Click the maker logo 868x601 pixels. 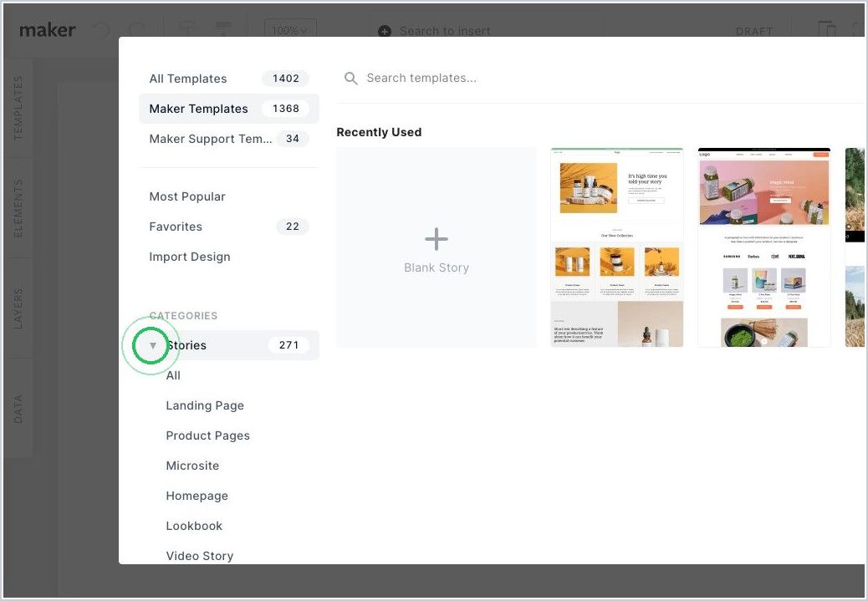point(47,30)
